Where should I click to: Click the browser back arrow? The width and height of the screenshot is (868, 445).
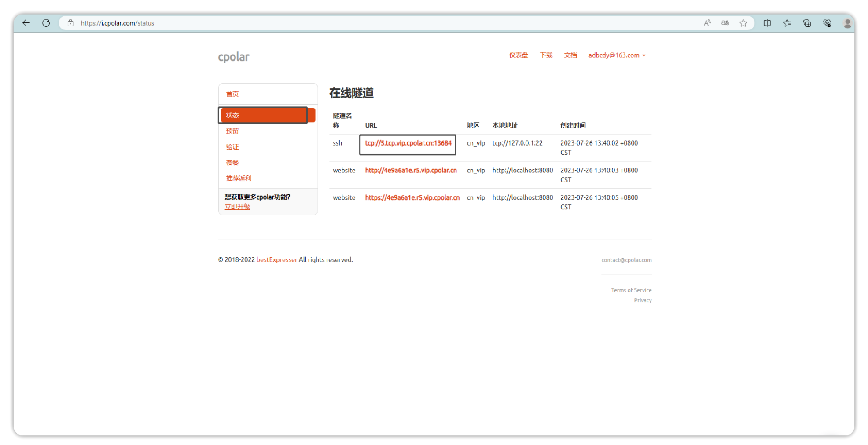pyautogui.click(x=26, y=23)
